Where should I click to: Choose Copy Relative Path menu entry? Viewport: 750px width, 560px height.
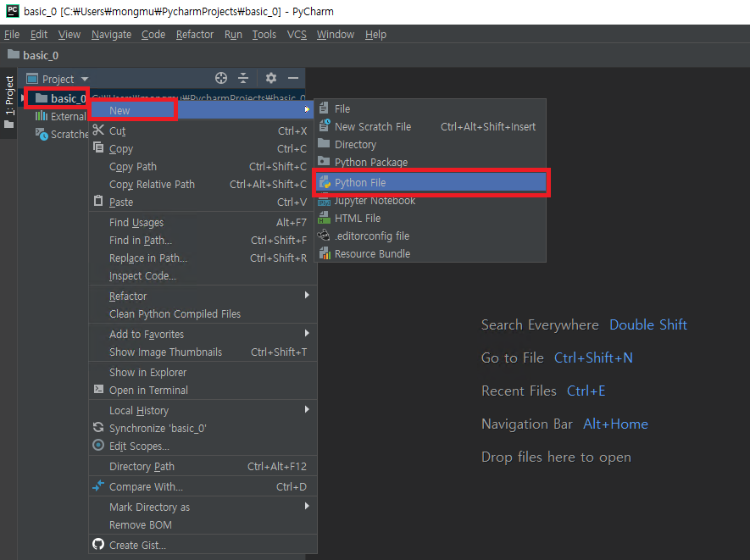pos(203,184)
